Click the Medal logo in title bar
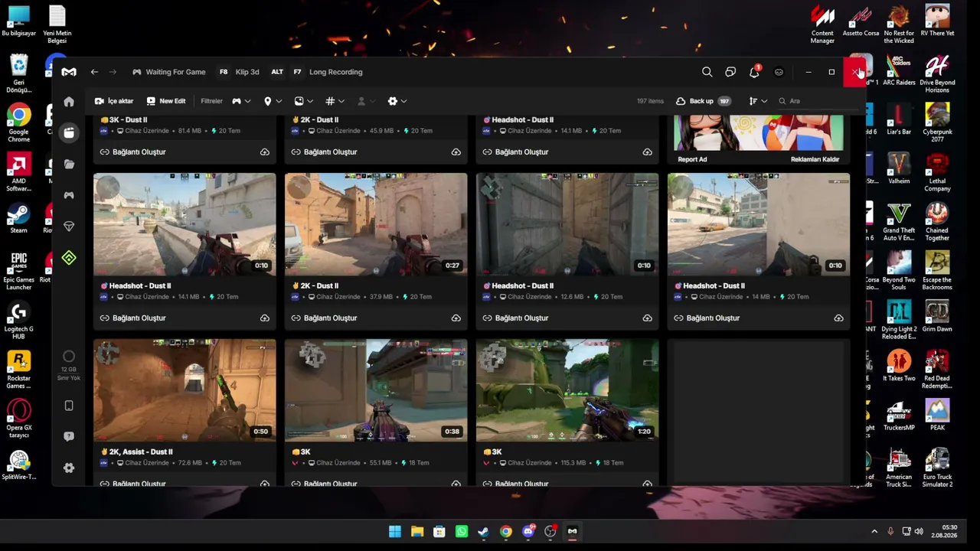980x551 pixels. tap(69, 72)
